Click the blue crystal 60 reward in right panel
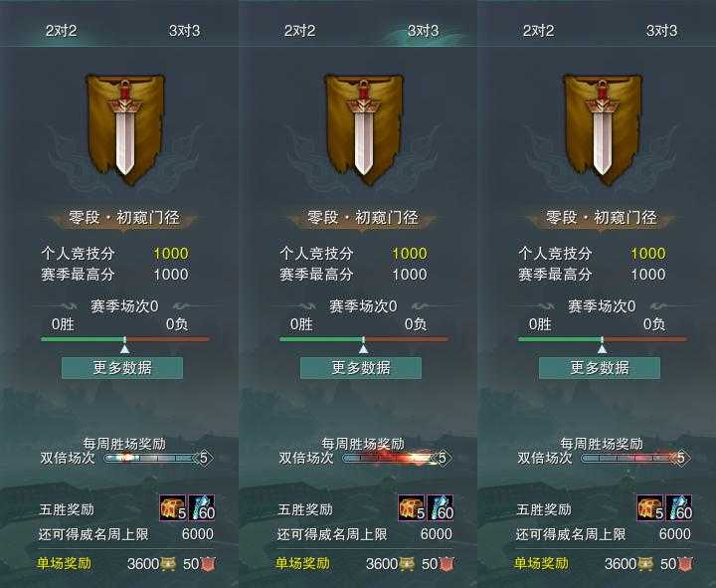Viewport: 716px width, 588px height. (679, 507)
